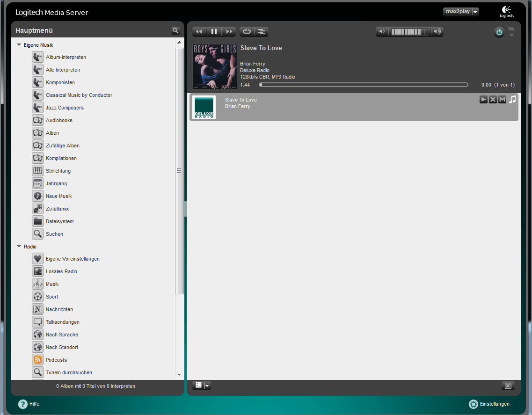Click the Deluxe Radio station link
Viewport: 532px width, 415px height.
(x=255, y=70)
